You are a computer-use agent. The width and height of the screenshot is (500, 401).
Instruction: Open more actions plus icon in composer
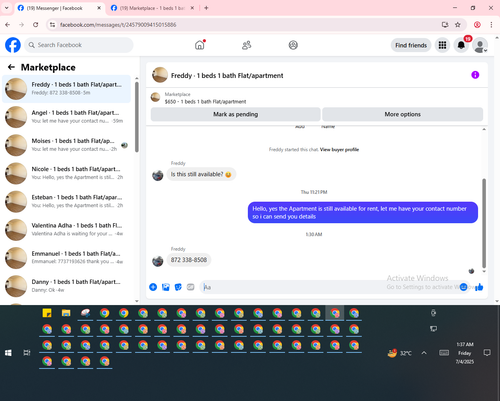coord(153,287)
